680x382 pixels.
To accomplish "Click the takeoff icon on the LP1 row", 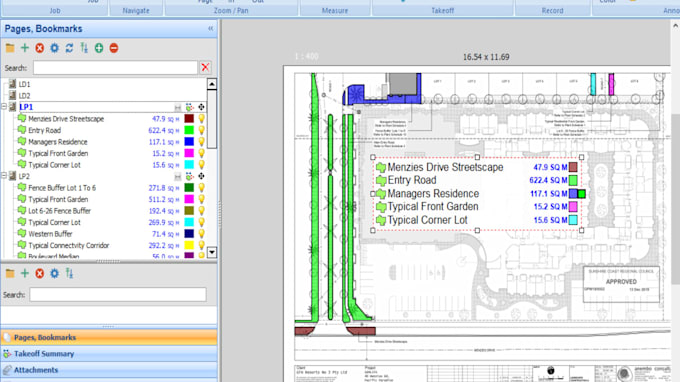I will [x=190, y=107].
